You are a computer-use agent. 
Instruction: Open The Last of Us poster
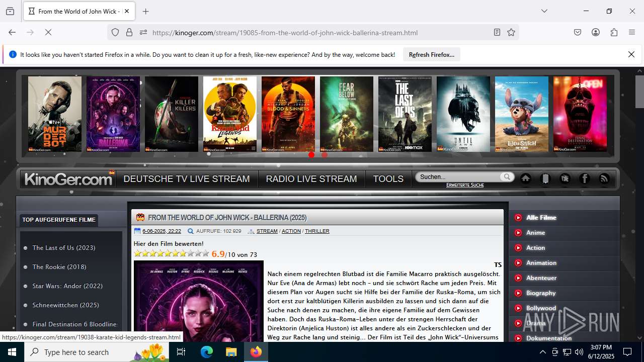(x=405, y=114)
